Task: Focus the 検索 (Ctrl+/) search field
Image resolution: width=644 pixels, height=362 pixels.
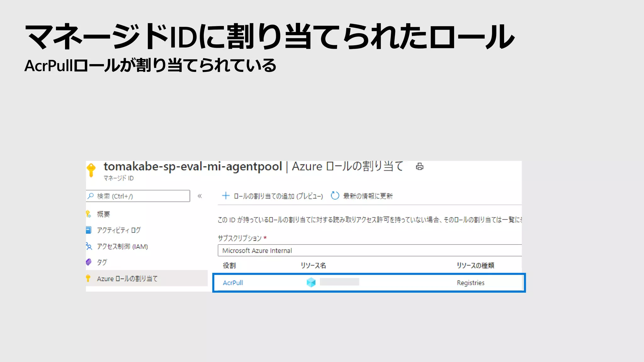Action: click(138, 196)
